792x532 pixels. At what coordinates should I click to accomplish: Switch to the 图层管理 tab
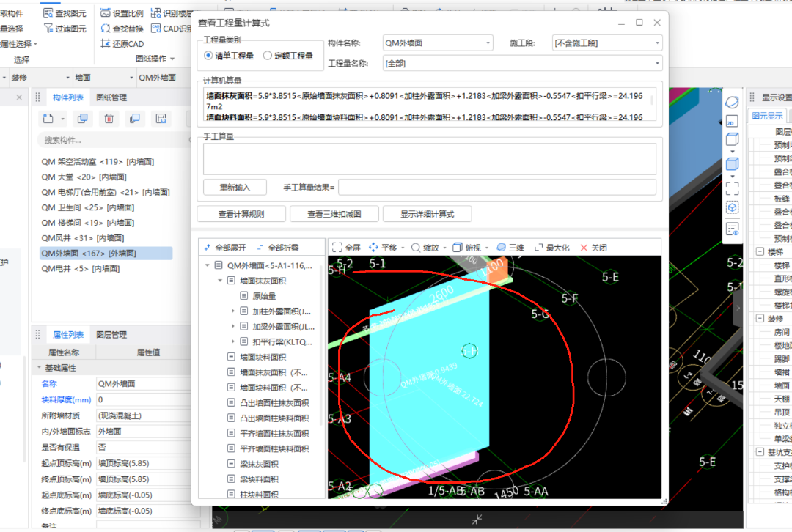point(111,335)
